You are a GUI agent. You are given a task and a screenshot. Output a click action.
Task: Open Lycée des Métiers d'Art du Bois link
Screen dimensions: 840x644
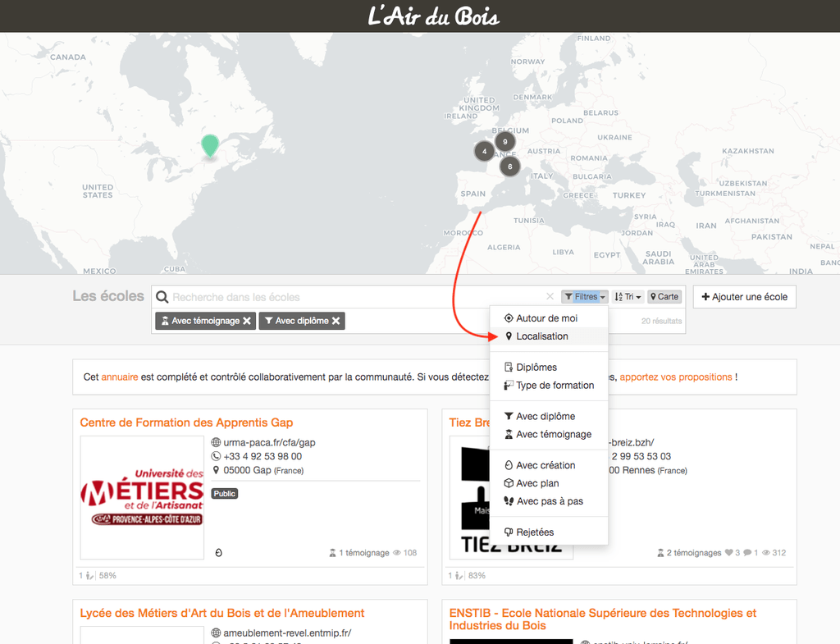(221, 613)
